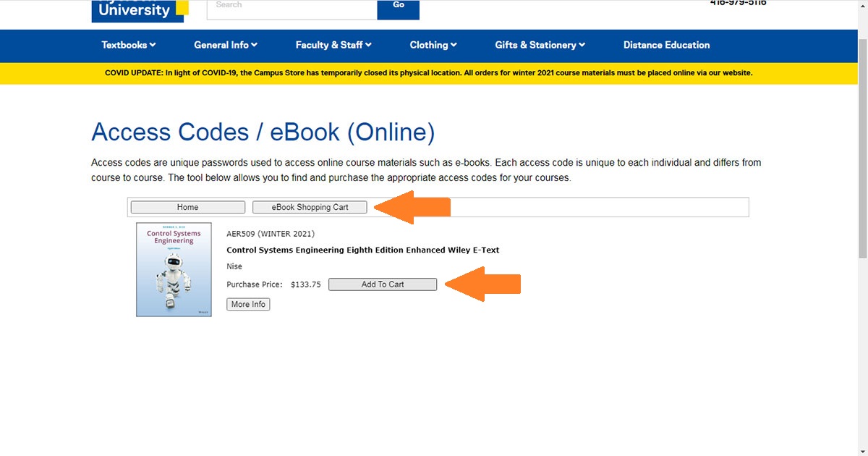
Task: Click the AER509 (WINTER 2021) course label
Action: pyautogui.click(x=271, y=234)
